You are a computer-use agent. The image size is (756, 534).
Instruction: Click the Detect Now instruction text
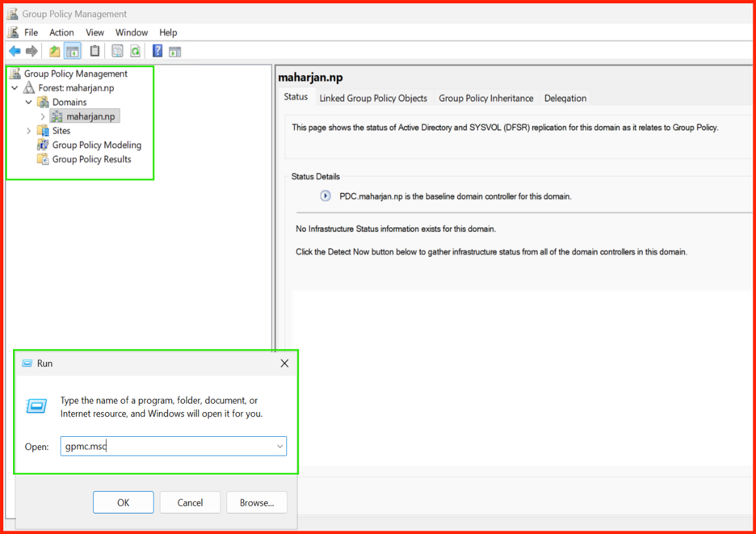coord(491,252)
